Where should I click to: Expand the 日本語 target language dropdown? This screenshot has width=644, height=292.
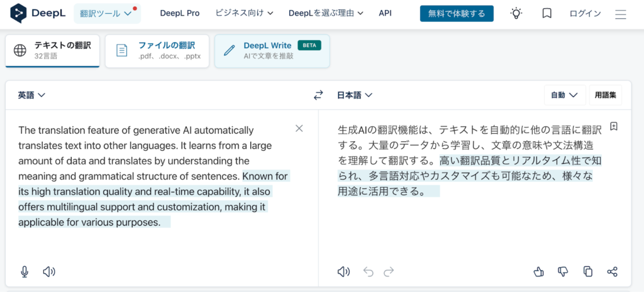coord(355,95)
